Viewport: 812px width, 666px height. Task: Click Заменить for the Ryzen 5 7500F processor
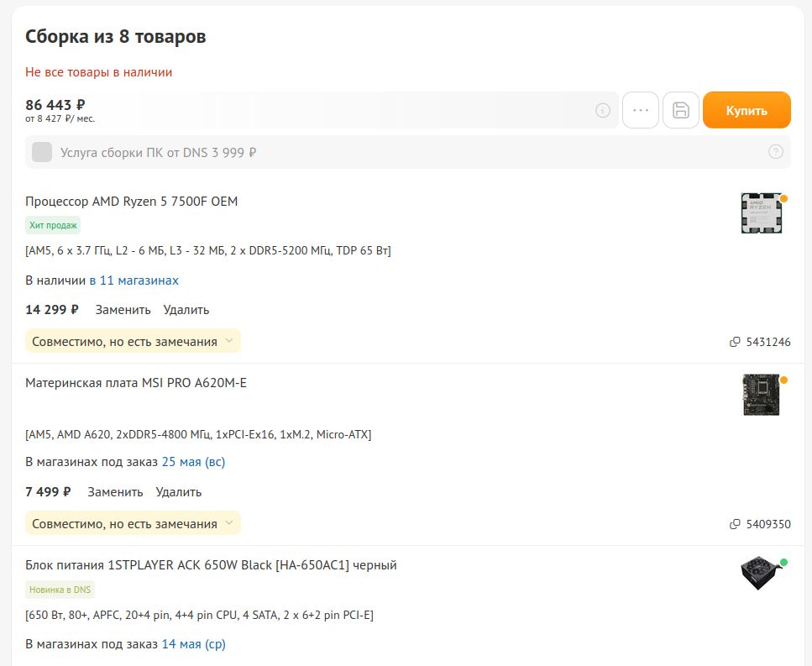coord(123,310)
